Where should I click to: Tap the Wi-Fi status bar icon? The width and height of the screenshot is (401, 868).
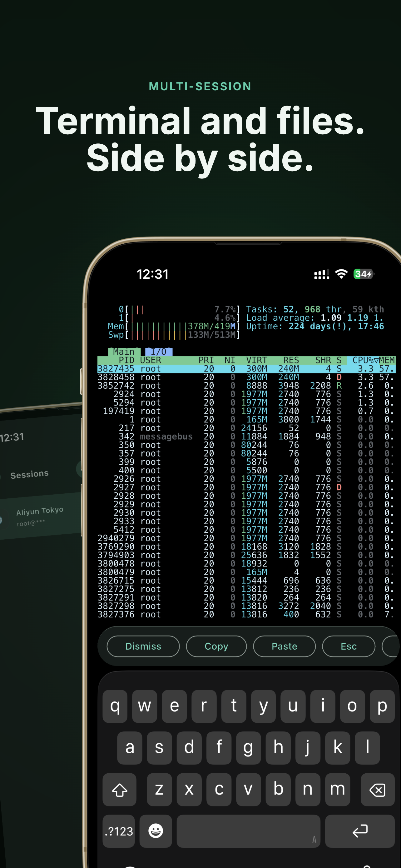pos(341,274)
